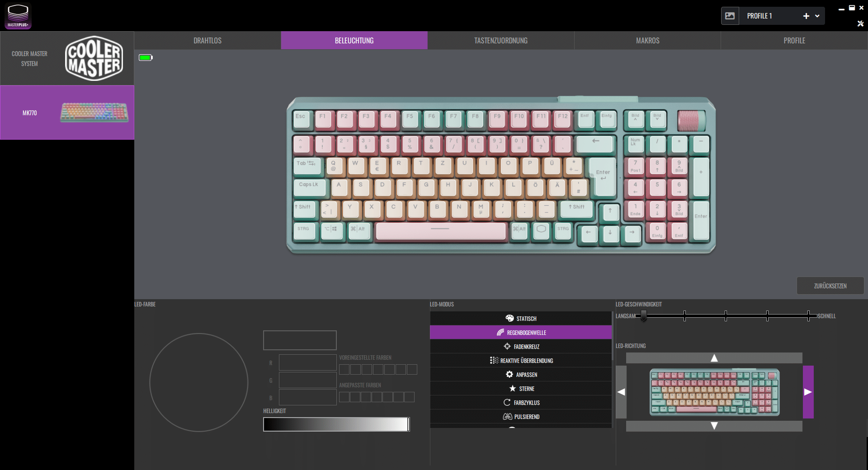Click the MasterPlus+ logo icon
The width and height of the screenshot is (868, 470).
tap(18, 16)
